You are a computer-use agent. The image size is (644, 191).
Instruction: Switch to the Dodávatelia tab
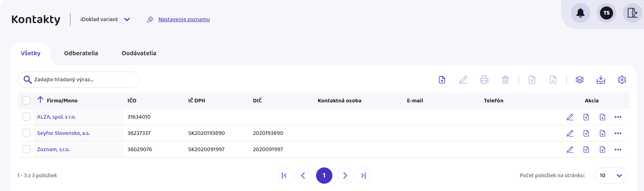pos(139,53)
